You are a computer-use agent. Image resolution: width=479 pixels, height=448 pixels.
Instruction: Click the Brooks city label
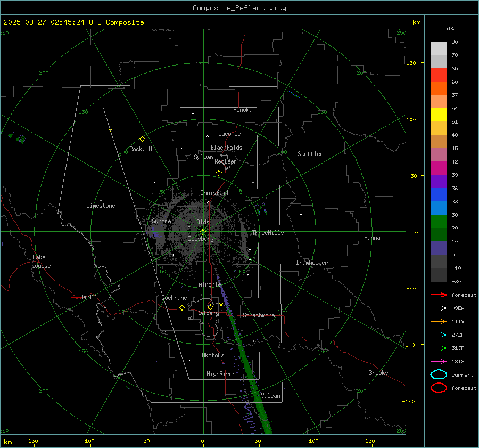pos(378,373)
